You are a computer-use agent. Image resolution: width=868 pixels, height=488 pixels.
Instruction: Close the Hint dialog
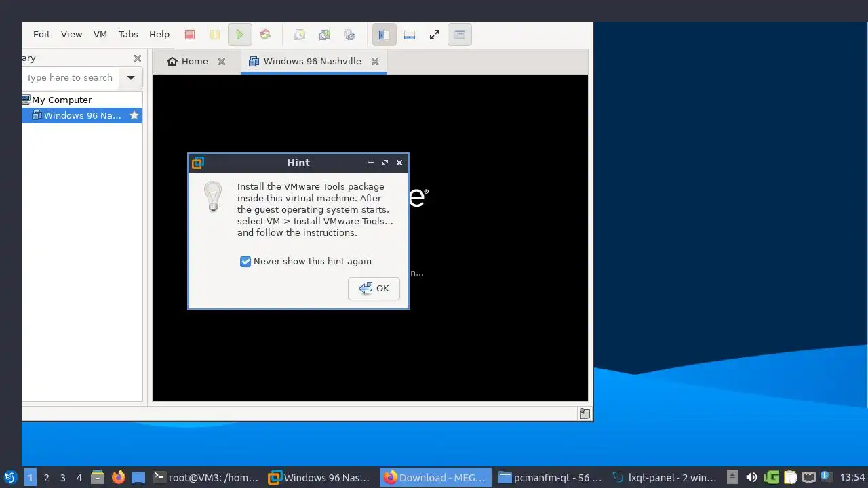point(399,163)
